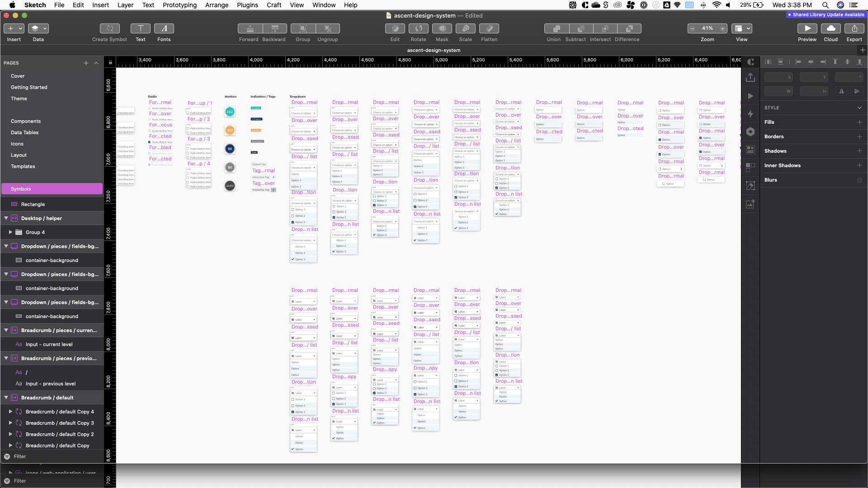Click the zoom percentage field
The height and width of the screenshot is (488, 868).
[x=707, y=28]
